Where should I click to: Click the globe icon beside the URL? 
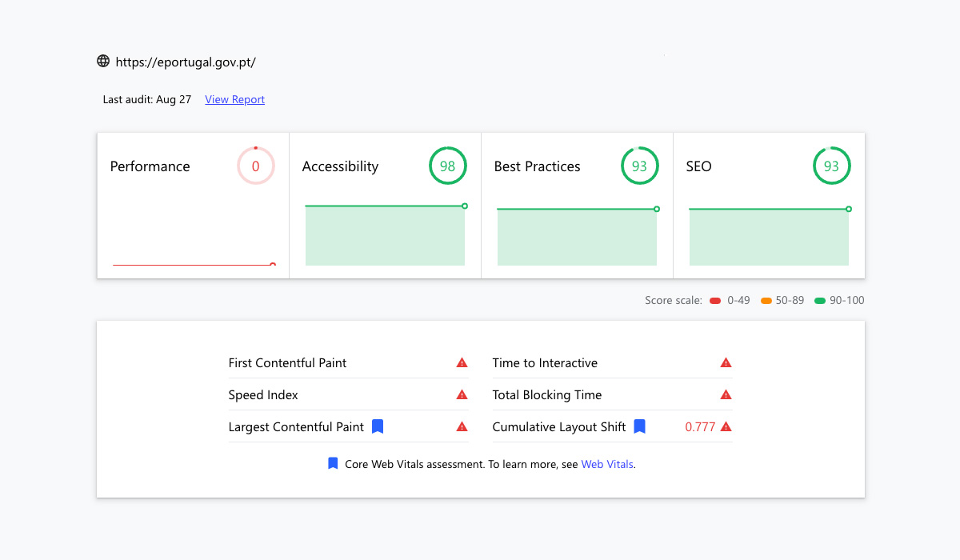point(103,62)
